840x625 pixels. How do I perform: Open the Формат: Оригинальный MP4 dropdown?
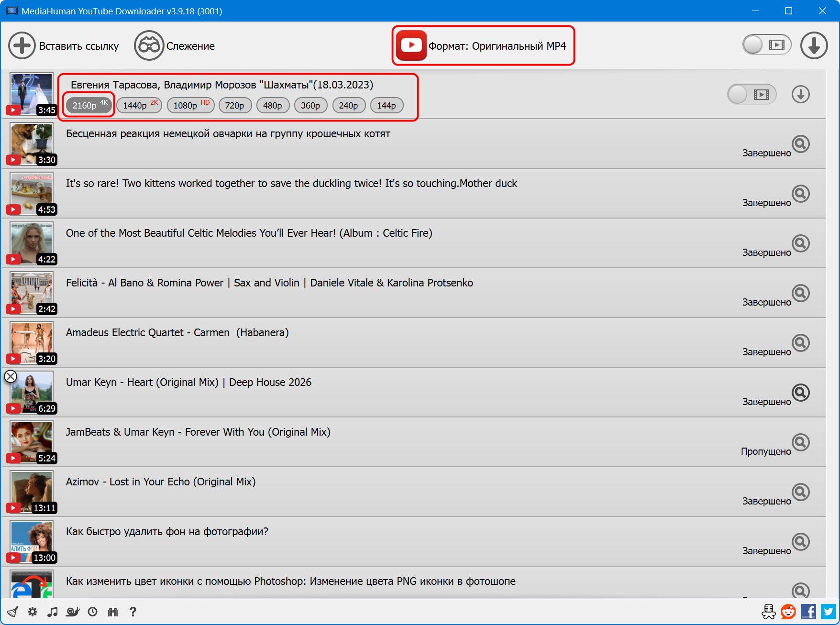pos(483,46)
